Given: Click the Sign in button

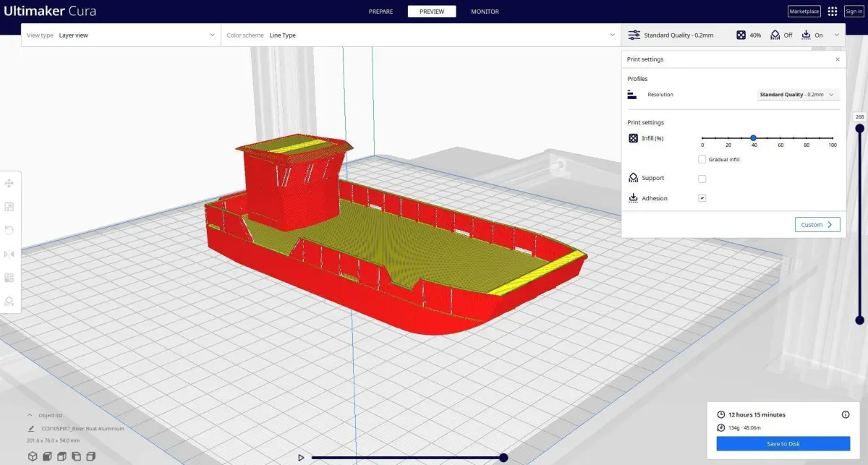Looking at the screenshot, I should click(x=854, y=12).
